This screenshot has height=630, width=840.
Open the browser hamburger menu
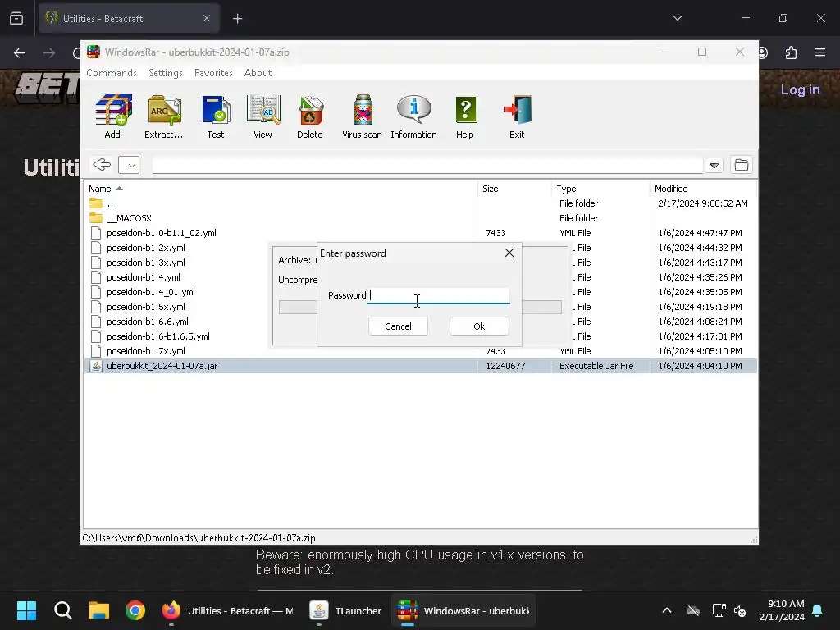tap(820, 52)
